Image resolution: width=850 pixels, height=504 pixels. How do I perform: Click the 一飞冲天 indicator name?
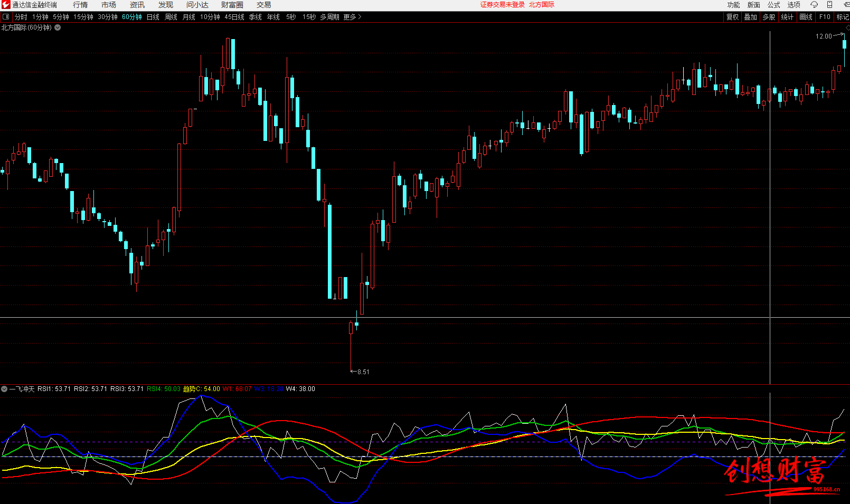pos(22,389)
